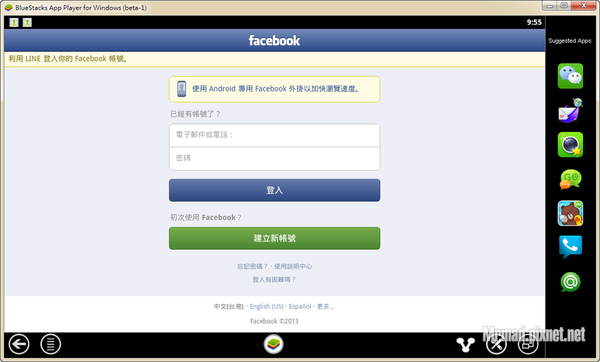Select the Español language link
This screenshot has width=600, height=362.
(300, 307)
